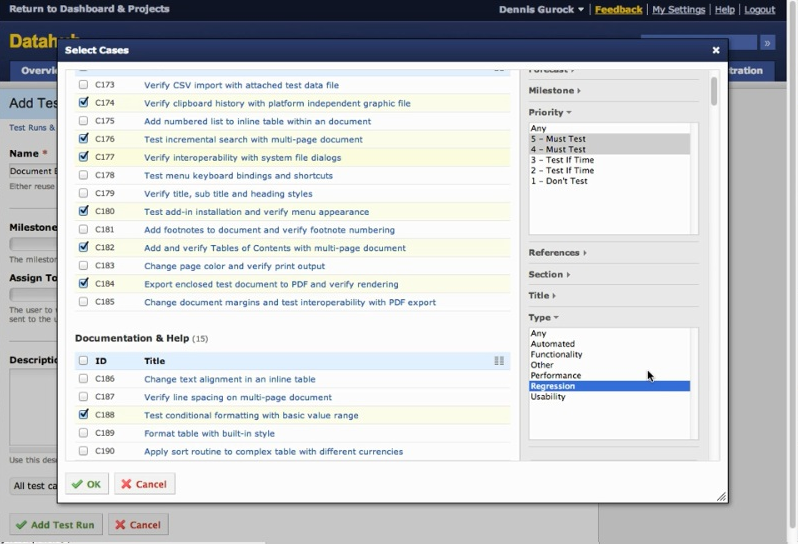Expand the Section filter
This screenshot has height=544, width=798.
pos(549,274)
